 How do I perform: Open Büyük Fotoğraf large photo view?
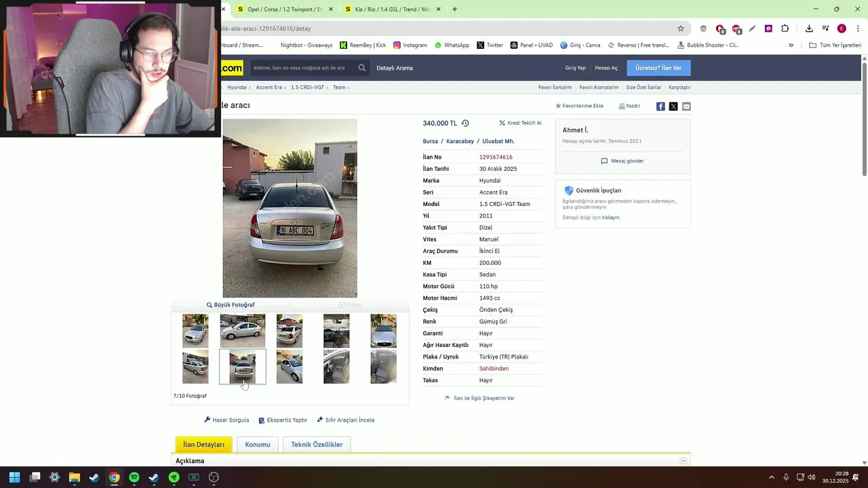(x=231, y=305)
